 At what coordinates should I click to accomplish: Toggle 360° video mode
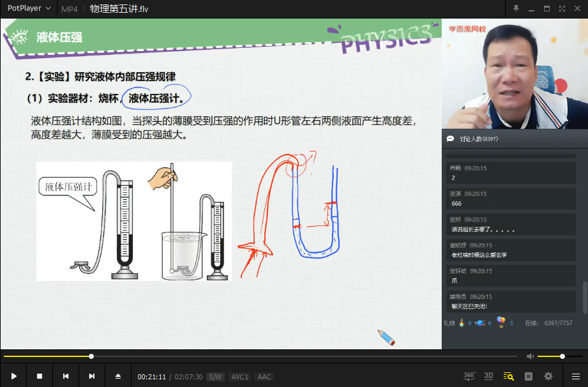click(469, 376)
